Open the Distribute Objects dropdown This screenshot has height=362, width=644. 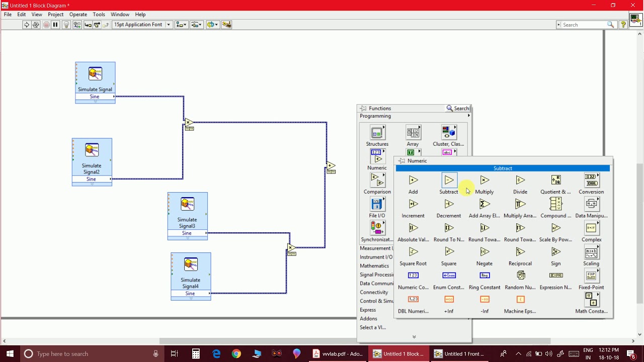(197, 25)
